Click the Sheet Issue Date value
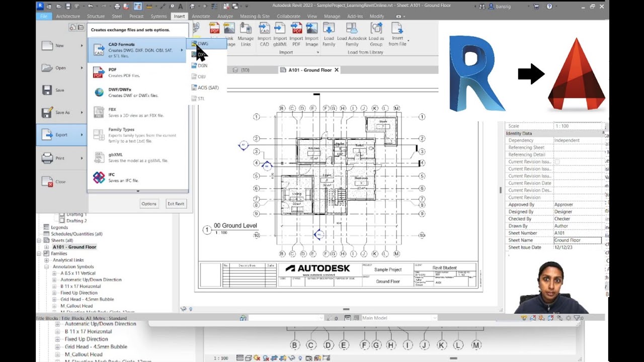 [x=577, y=247]
